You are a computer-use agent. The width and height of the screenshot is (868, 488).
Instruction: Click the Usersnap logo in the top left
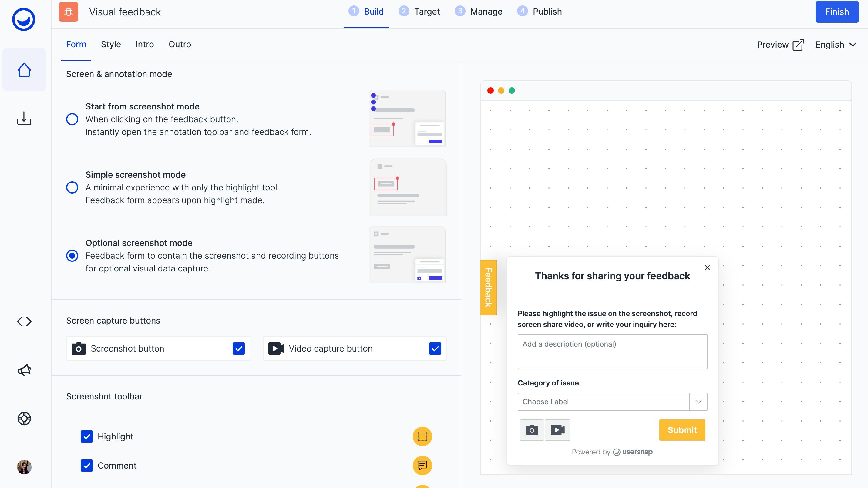click(23, 19)
